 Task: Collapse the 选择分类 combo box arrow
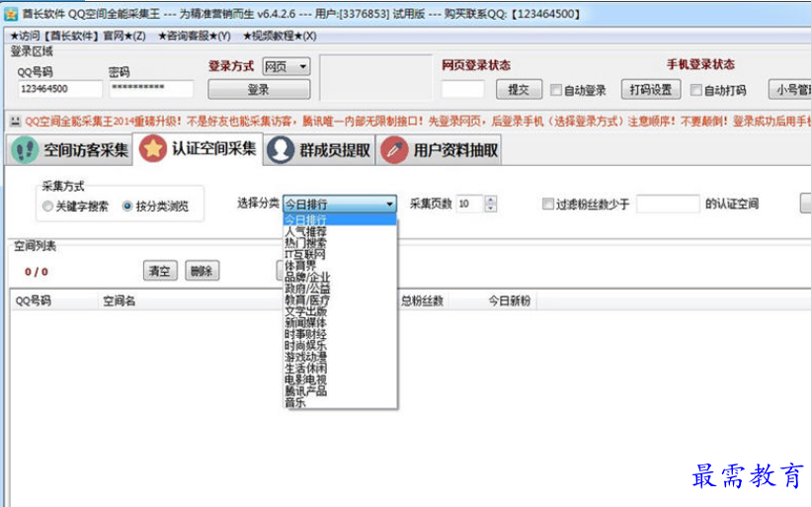click(389, 204)
